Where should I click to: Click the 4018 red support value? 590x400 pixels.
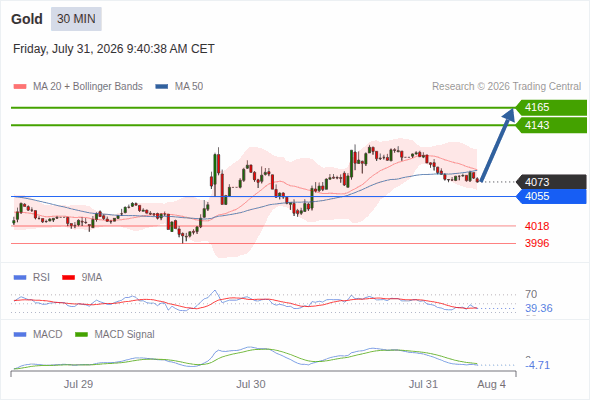click(x=537, y=226)
